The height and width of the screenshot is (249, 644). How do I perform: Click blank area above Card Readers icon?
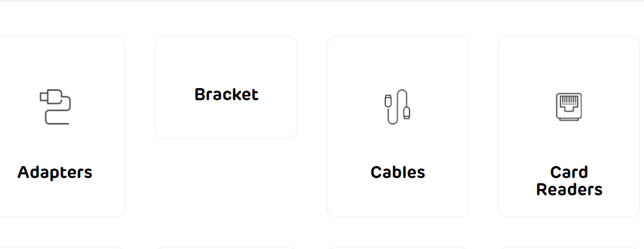(x=569, y=64)
